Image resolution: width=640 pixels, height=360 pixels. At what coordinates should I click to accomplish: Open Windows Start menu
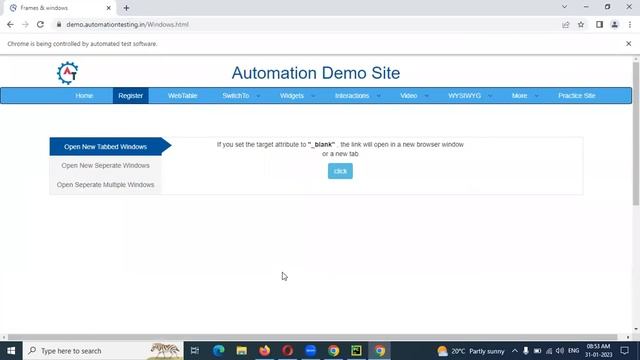pyautogui.click(x=11, y=351)
